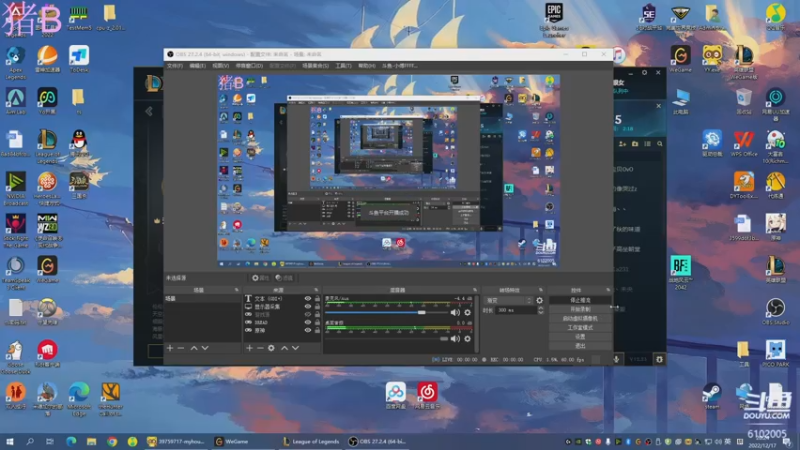This screenshot has height=450, width=800.
Task: Hide the 显示器采集 source
Action: pos(308,307)
